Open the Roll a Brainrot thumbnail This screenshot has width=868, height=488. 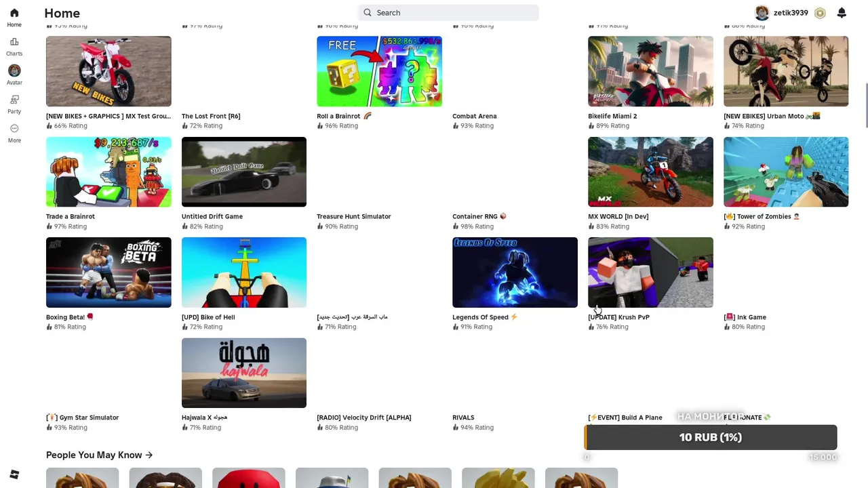[379, 71]
